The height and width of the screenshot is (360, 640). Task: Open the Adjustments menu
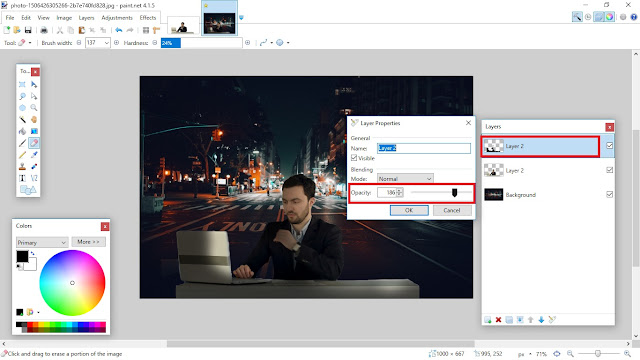point(117,18)
